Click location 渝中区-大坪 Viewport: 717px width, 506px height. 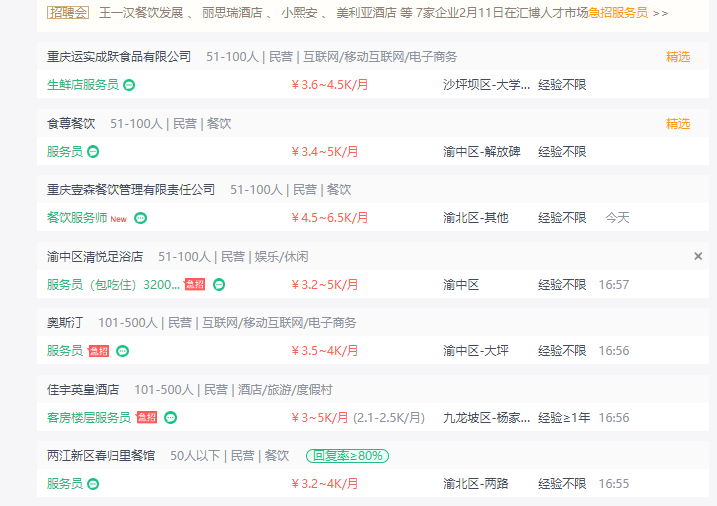click(476, 351)
